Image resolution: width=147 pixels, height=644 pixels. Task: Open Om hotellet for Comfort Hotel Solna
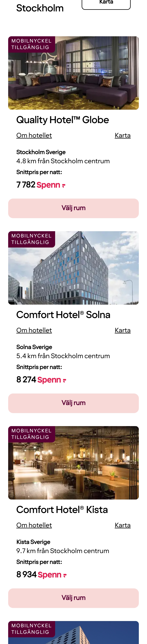pyautogui.click(x=34, y=330)
